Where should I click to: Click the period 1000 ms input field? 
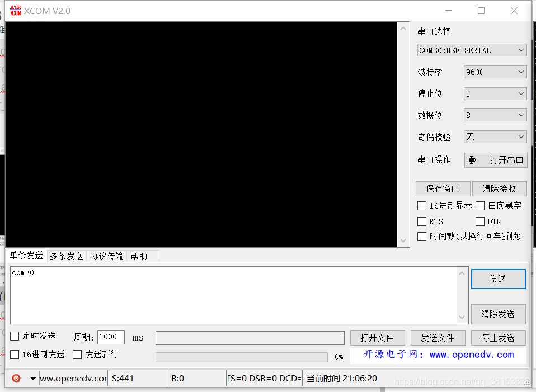coord(111,337)
